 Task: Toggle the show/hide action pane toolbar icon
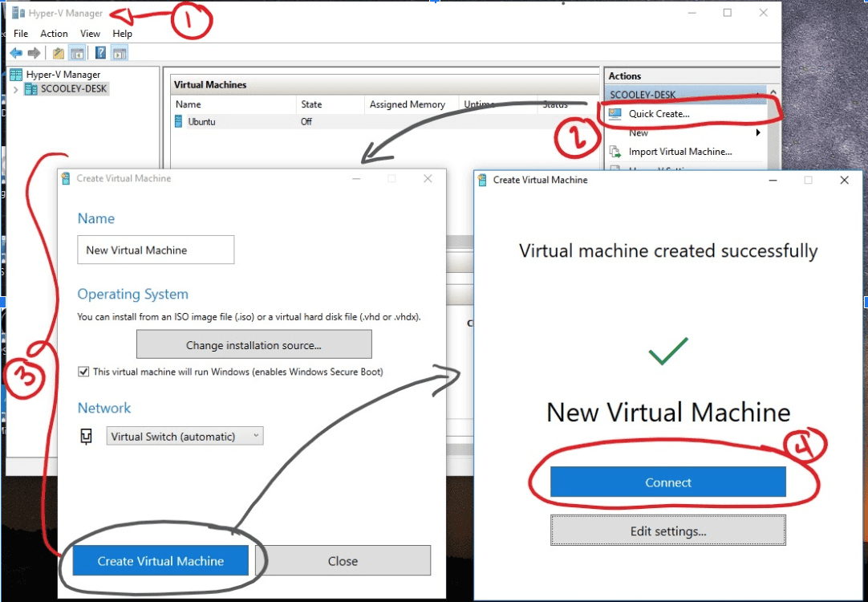coord(118,52)
